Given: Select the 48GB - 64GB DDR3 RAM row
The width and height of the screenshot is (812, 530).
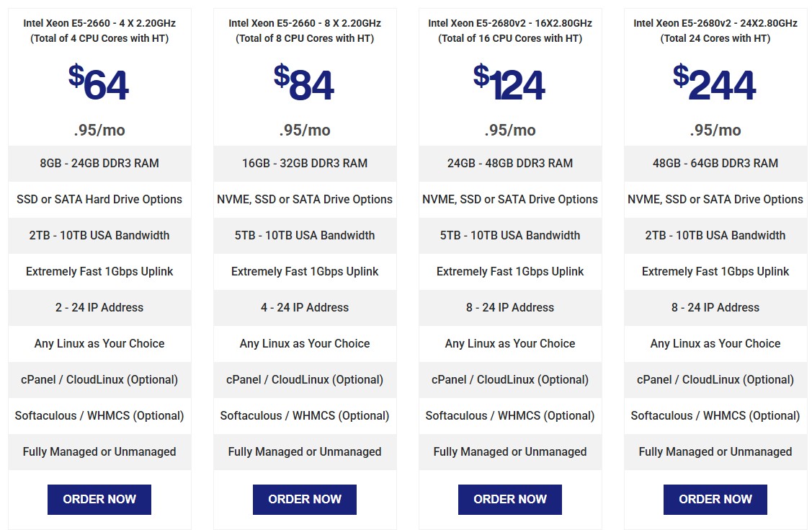Looking at the screenshot, I should click(715, 163).
